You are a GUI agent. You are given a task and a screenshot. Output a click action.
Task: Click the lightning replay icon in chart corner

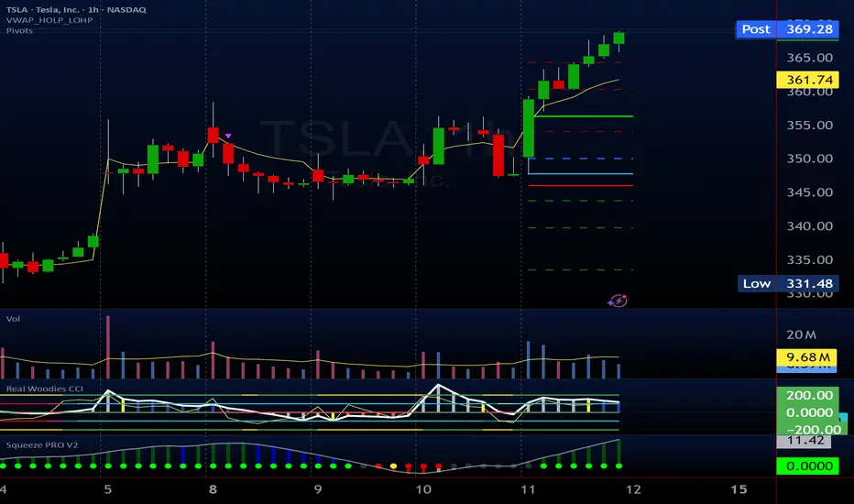618,301
